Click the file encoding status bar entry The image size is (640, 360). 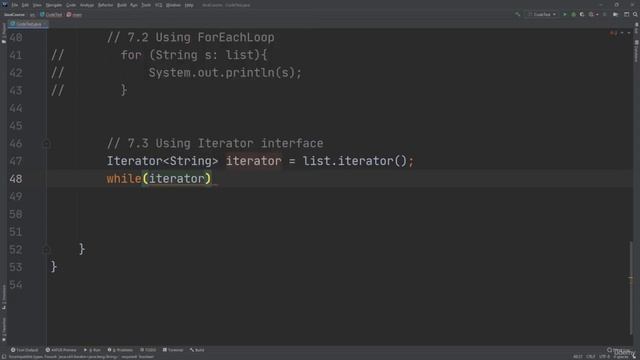coord(604,357)
